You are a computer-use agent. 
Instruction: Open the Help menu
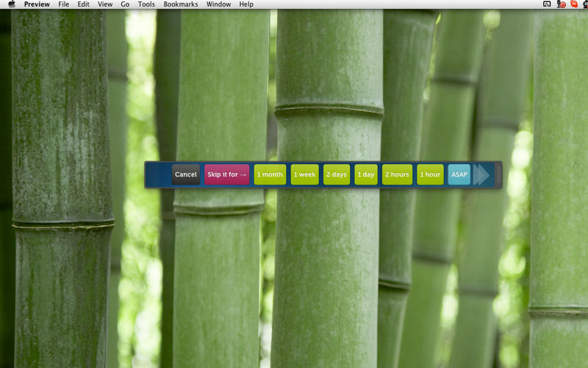point(246,4)
